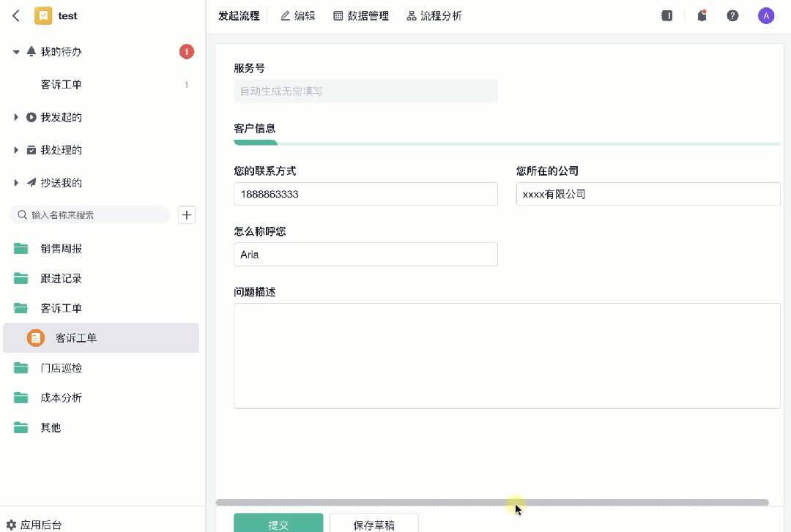Expand the 我处理的 section
This screenshot has height=532, width=791.
click(x=16, y=150)
